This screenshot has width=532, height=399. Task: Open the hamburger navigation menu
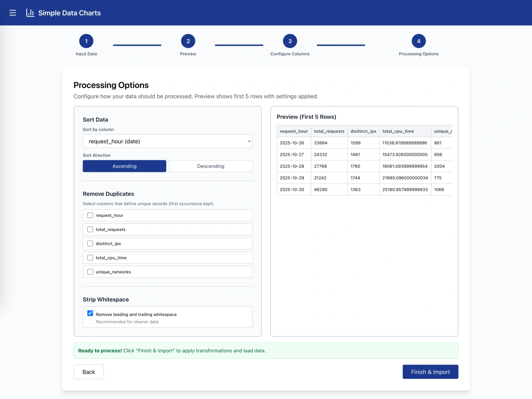(12, 12)
